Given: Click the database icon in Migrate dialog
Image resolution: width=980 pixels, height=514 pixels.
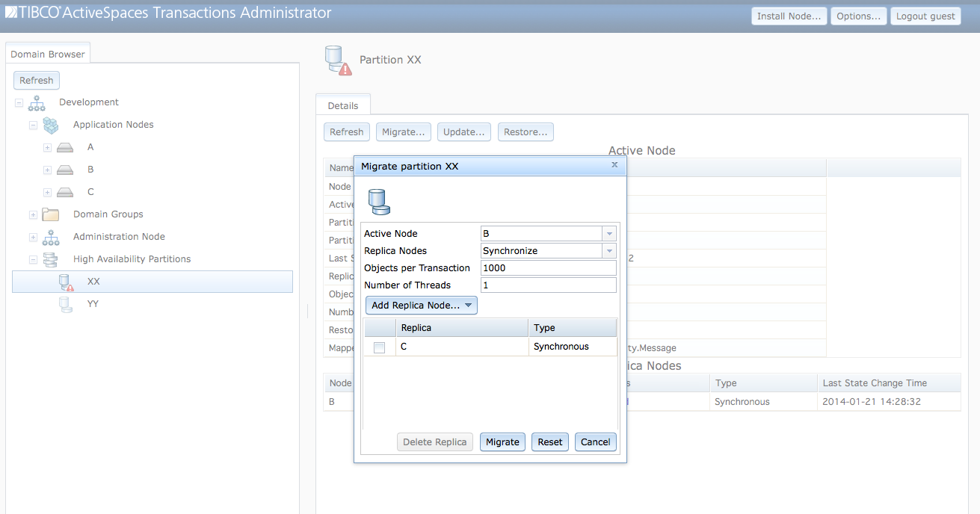Looking at the screenshot, I should click(378, 202).
